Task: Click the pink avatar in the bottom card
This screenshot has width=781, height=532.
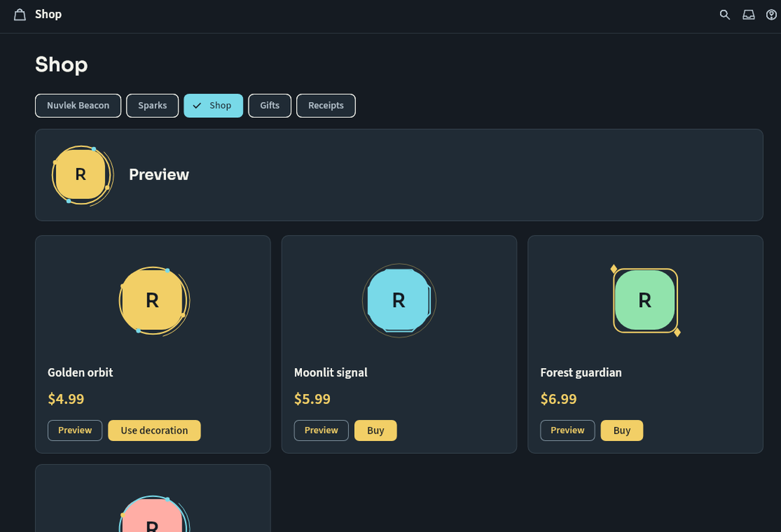Action: click(154, 514)
